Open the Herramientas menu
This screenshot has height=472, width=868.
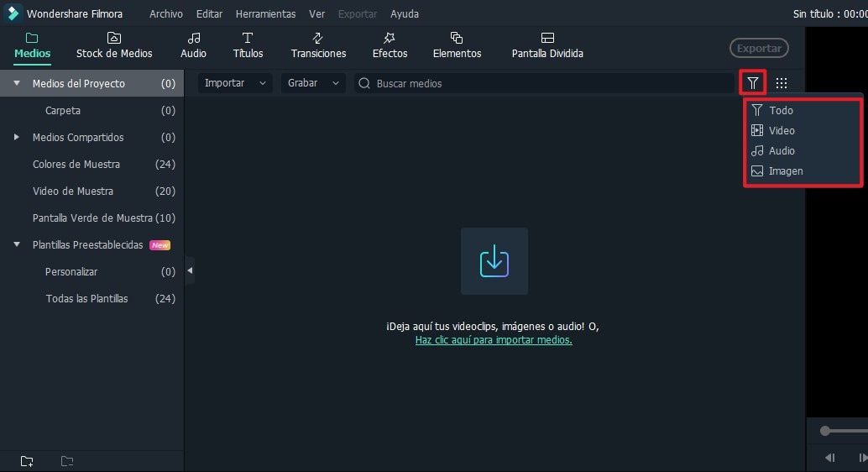tap(266, 13)
